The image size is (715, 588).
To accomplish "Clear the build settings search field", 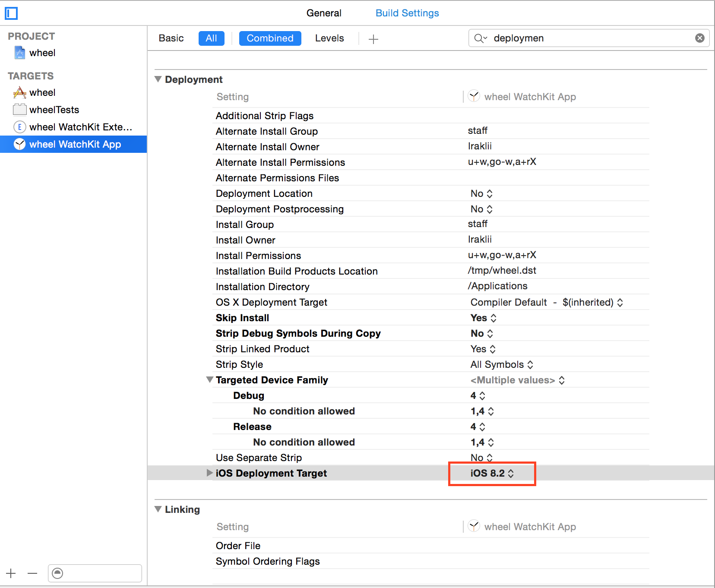I will tap(700, 38).
